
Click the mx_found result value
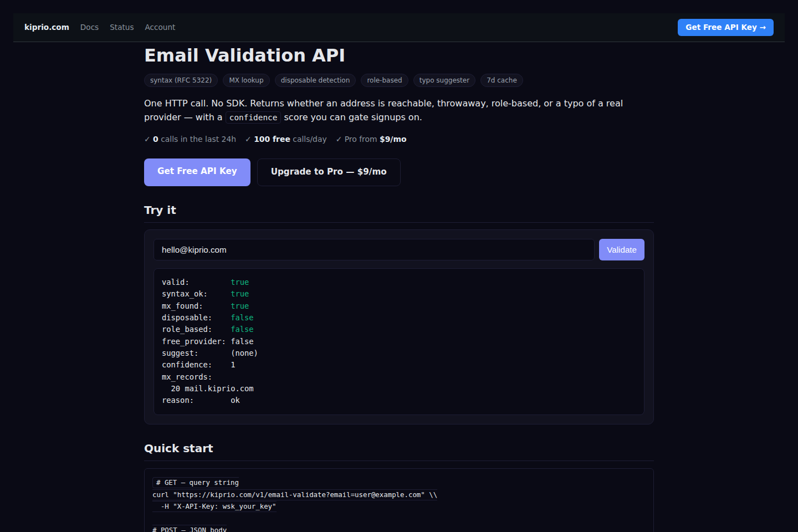[240, 306]
